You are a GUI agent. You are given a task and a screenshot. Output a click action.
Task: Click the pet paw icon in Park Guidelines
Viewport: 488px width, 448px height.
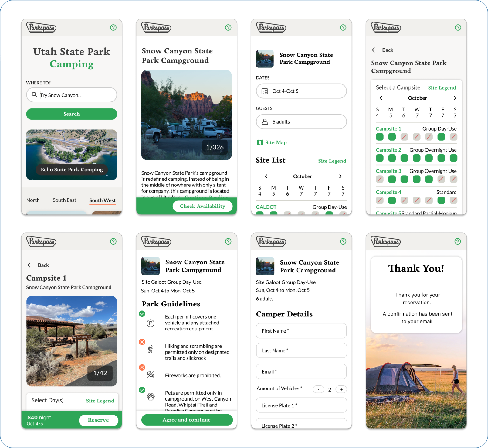[151, 396]
